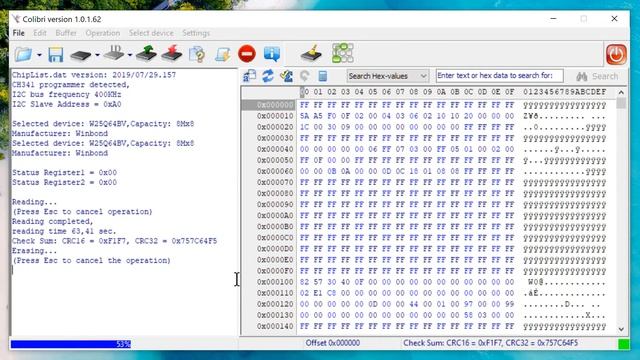Viewport: 640px width, 360px height.
Task: Open a file with the folder icon
Action: [23, 54]
